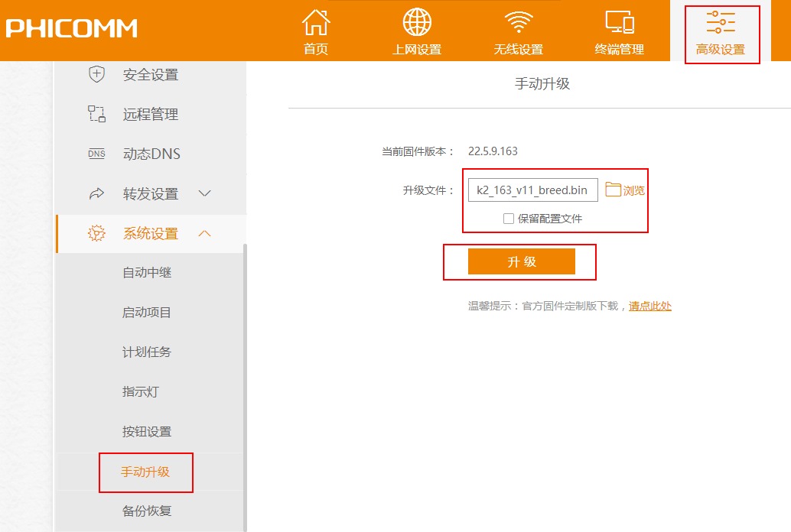This screenshot has width=791, height=532.
Task: Expand the 转发设置 chevron
Action: pyautogui.click(x=204, y=194)
